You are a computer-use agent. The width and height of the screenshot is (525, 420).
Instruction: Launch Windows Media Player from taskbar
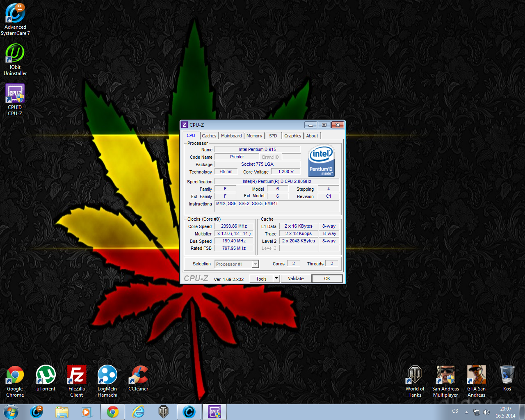point(87,412)
